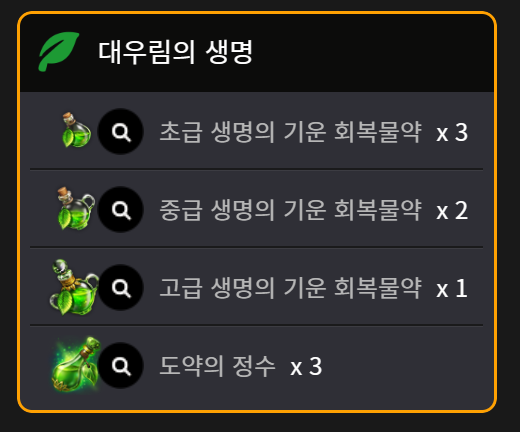Click the 도약의 정수 glowing bottle icon
Viewport: 520px width, 432px height.
[76, 365]
